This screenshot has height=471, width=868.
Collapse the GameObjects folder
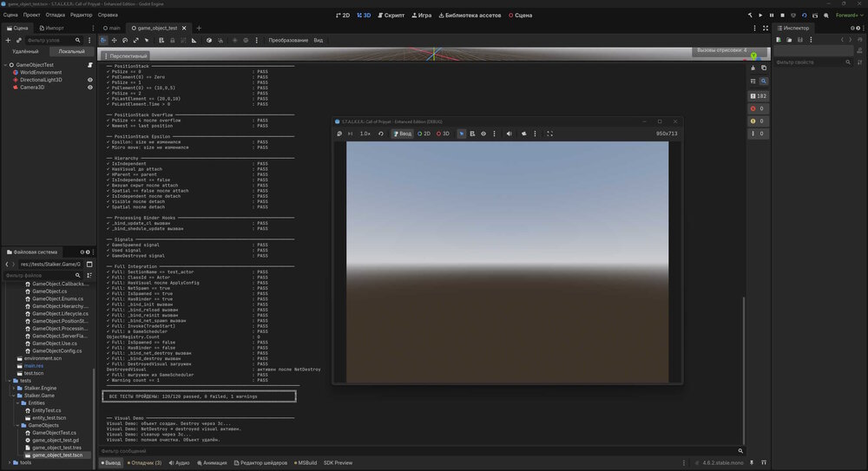pos(17,426)
